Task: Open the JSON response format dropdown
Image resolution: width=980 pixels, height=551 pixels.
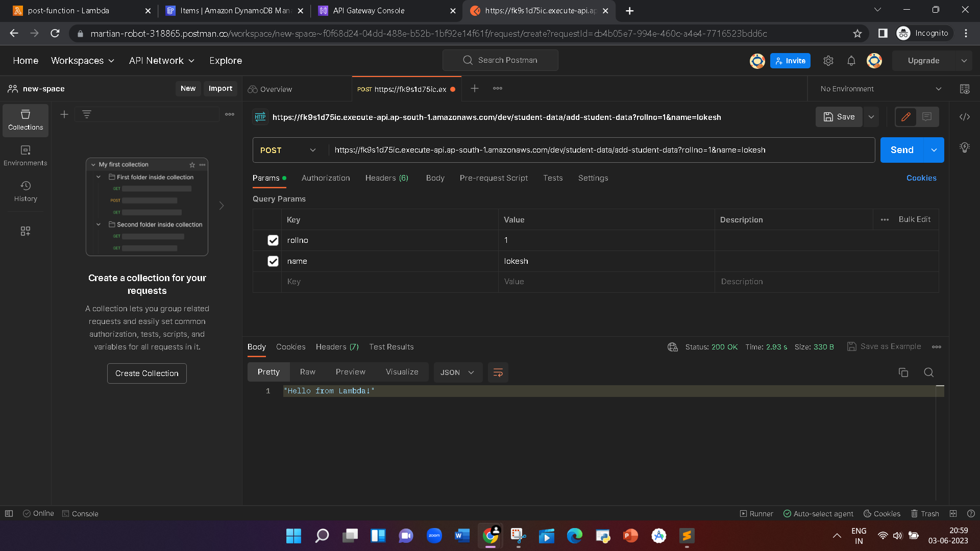Action: [x=457, y=372]
